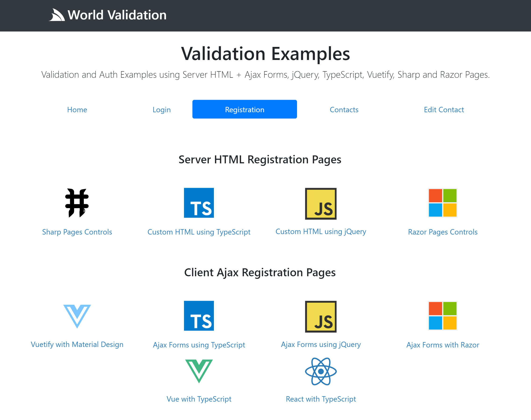Open the Login tab

[x=161, y=109]
